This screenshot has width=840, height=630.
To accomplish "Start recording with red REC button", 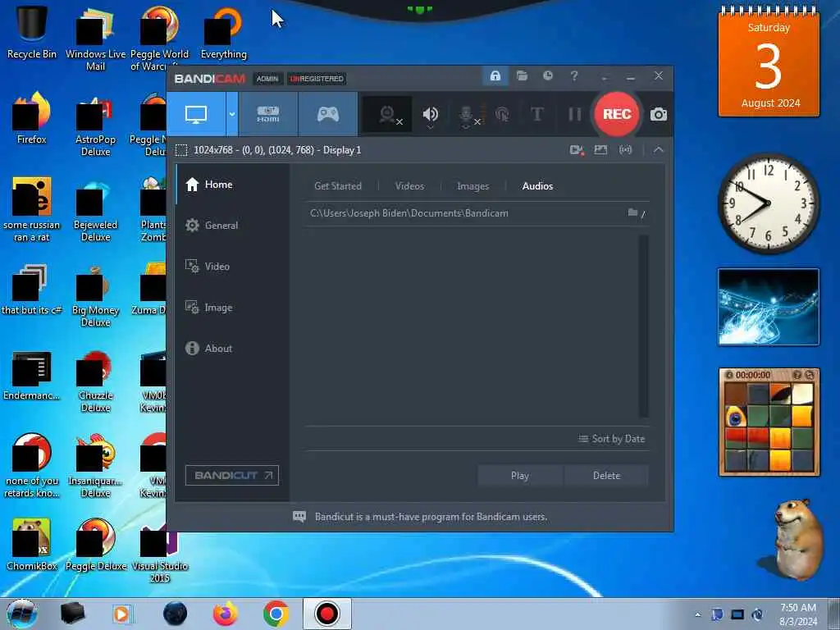I will tap(617, 114).
